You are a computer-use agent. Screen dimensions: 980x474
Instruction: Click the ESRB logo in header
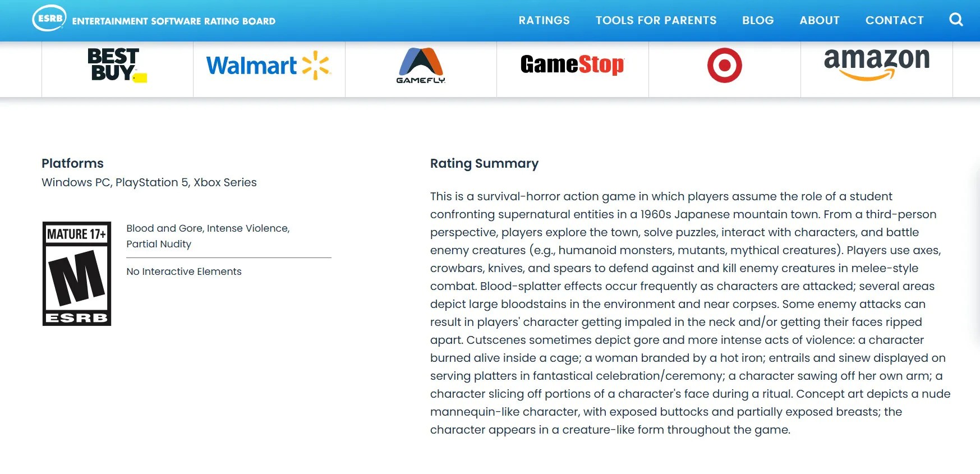click(x=49, y=19)
